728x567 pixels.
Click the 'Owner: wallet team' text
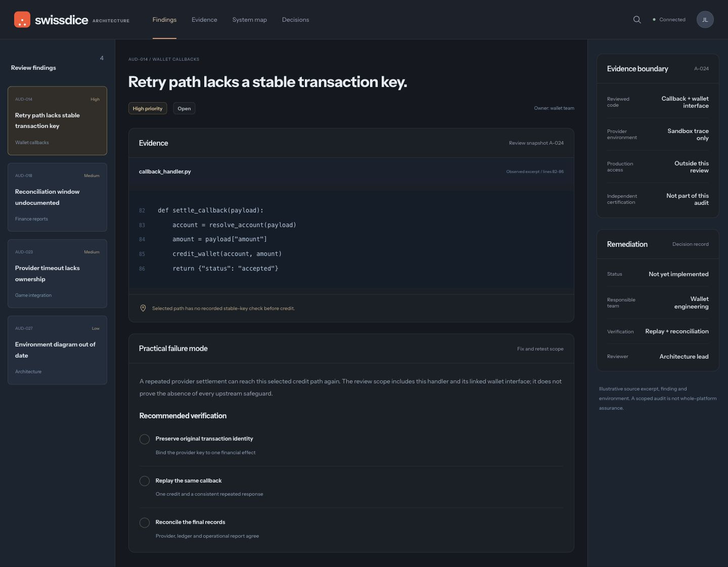click(x=554, y=108)
